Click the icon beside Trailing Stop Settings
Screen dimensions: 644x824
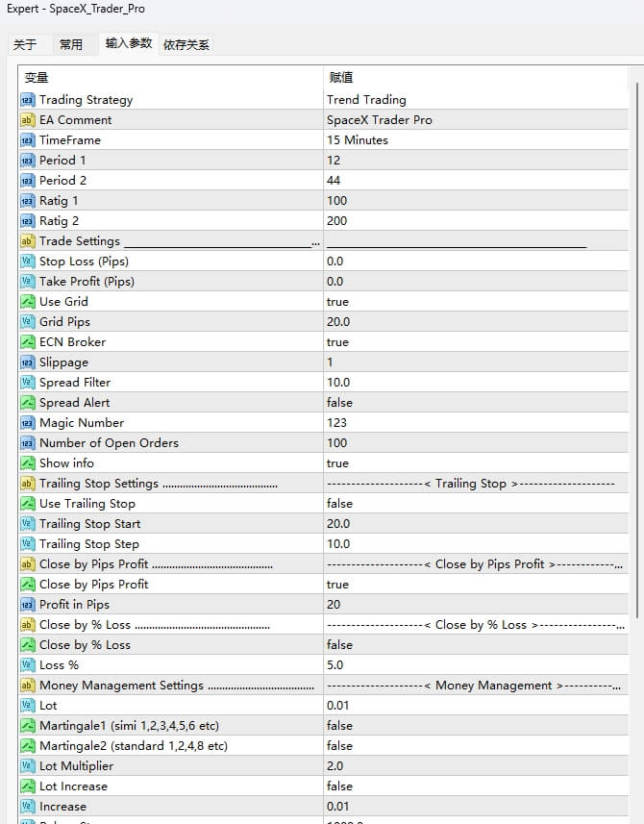(27, 484)
